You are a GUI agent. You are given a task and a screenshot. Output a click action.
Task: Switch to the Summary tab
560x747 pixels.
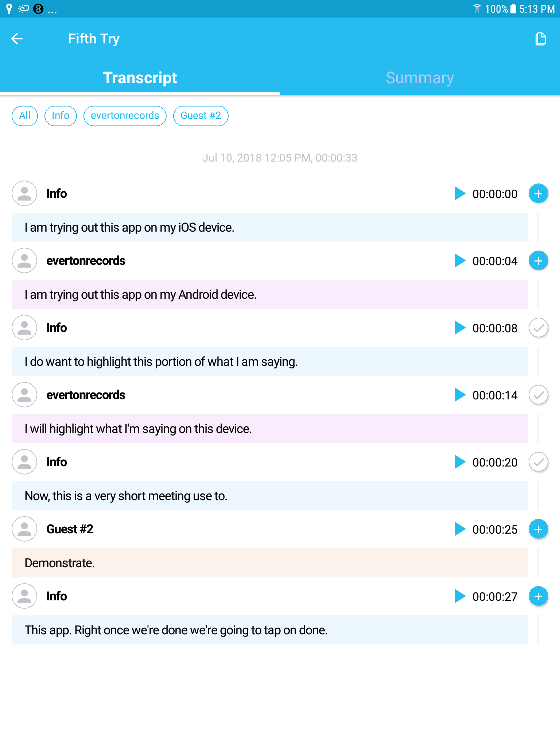pos(420,78)
